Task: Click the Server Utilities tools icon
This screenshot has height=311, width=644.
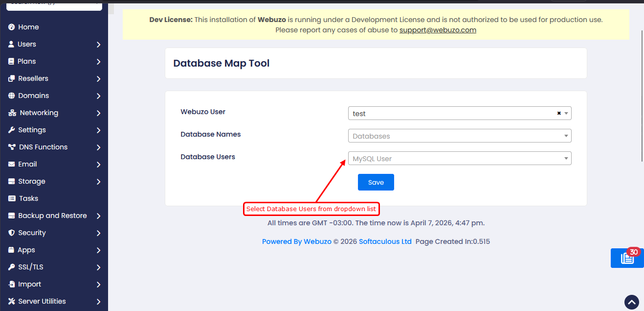Action: 12,301
